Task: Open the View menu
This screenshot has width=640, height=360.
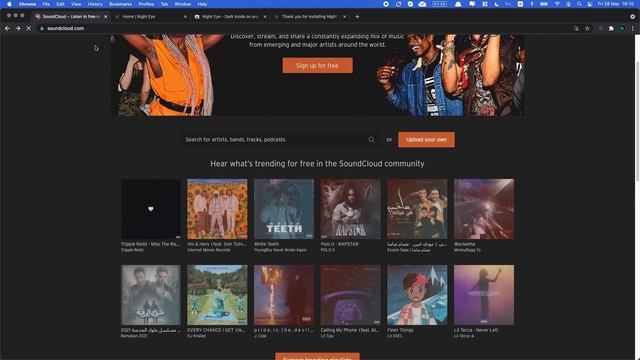Action: (x=76, y=4)
